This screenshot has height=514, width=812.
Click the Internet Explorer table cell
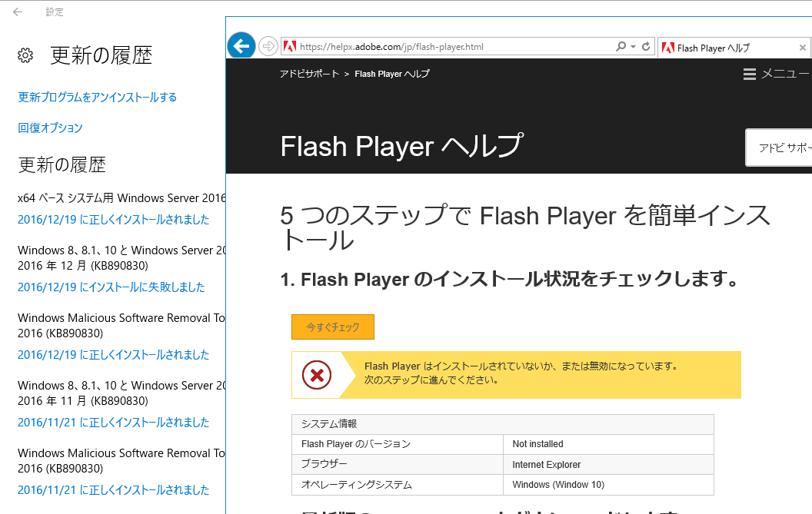(x=608, y=465)
